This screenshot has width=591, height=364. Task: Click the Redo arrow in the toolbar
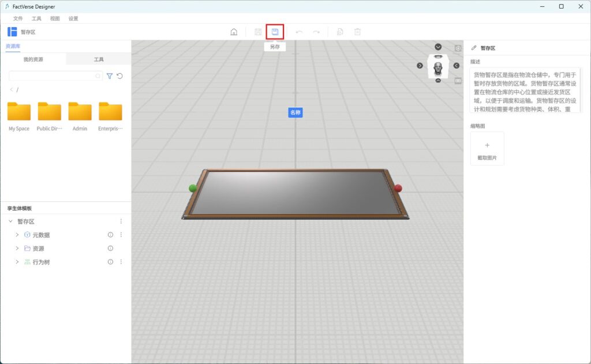(x=316, y=32)
